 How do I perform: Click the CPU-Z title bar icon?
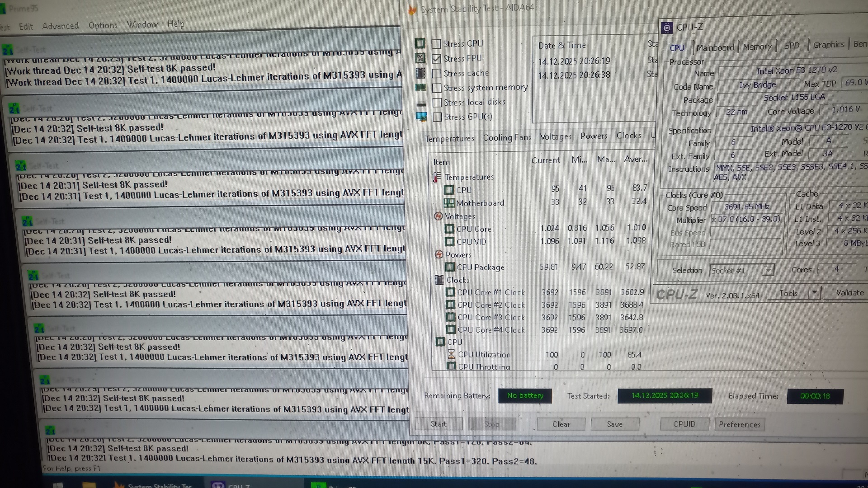[667, 28]
